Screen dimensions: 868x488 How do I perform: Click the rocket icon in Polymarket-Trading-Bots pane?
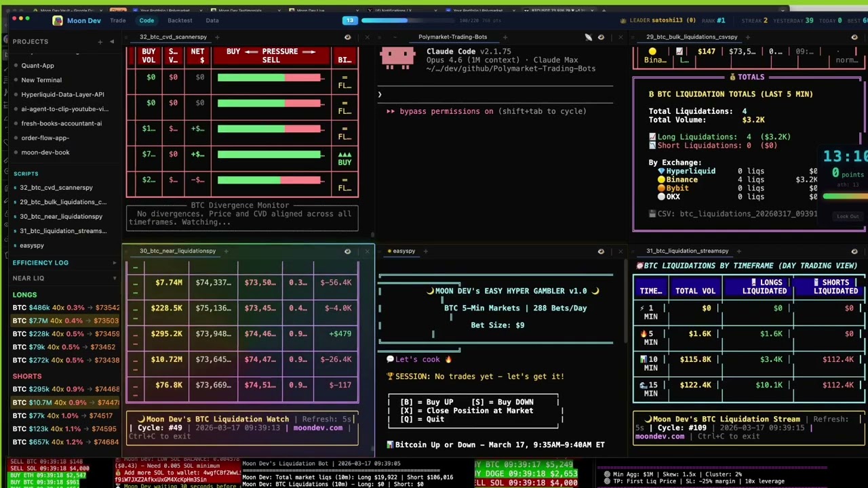(588, 37)
